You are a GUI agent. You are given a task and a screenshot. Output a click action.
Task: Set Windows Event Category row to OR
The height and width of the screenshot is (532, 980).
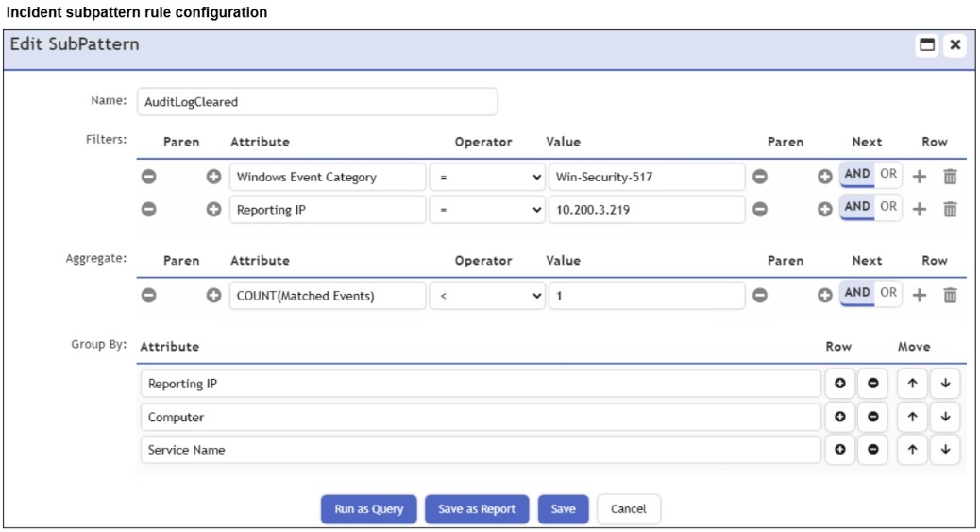(x=888, y=175)
